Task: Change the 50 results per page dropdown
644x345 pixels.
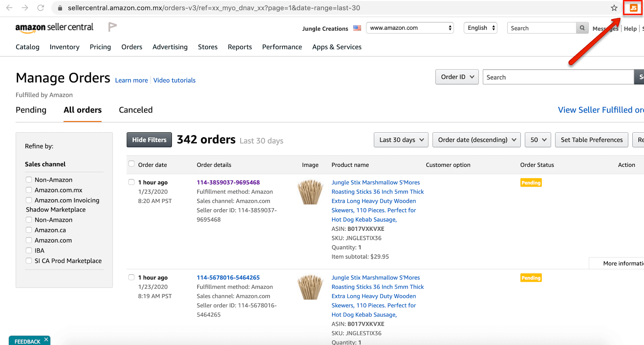Action: 538,140
